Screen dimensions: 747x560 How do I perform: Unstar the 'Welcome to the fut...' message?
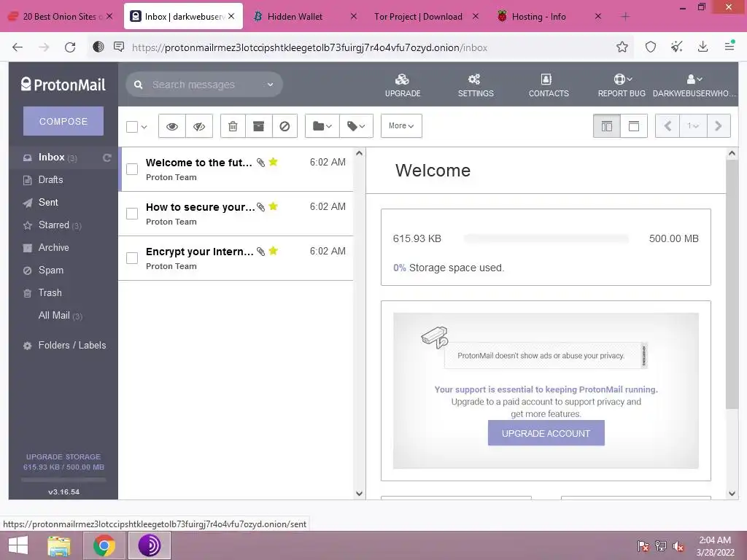point(273,162)
